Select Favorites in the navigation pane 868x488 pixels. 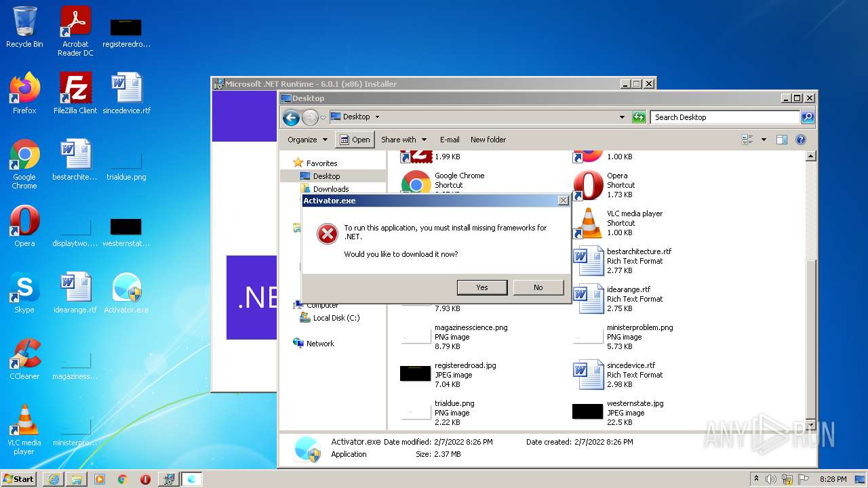[x=321, y=163]
